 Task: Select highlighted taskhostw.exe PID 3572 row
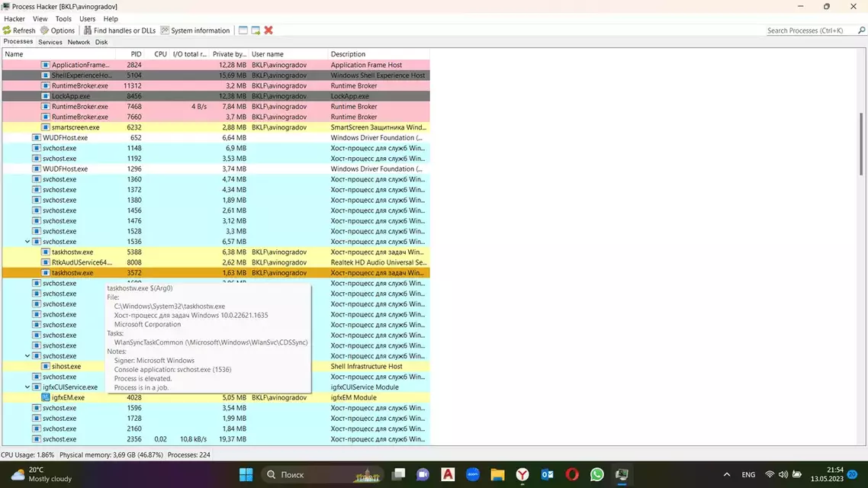[x=216, y=273]
